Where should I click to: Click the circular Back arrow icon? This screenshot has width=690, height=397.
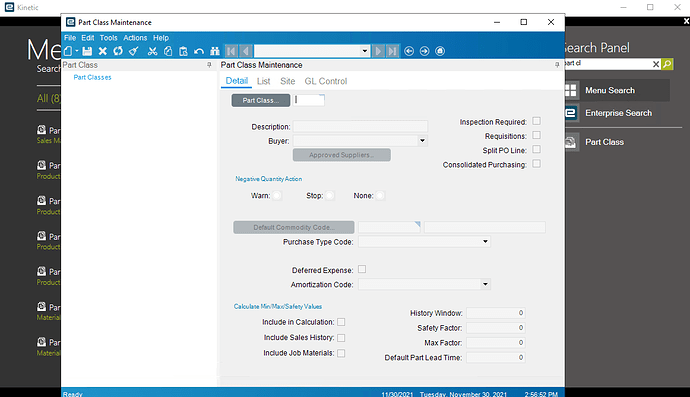409,51
